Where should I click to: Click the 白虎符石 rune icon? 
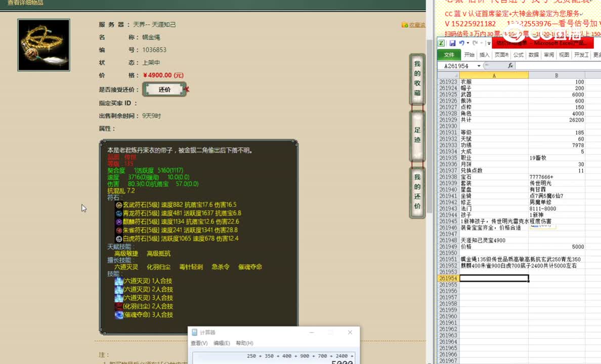point(119,239)
